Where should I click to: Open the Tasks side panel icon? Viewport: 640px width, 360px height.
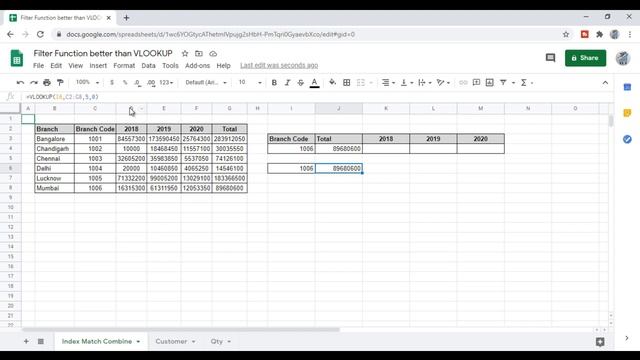pos(627,139)
